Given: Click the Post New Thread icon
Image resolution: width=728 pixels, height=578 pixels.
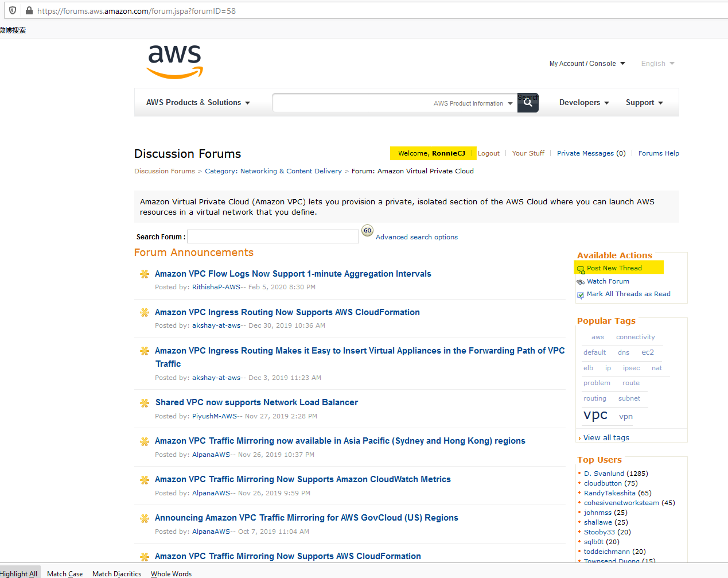Looking at the screenshot, I should [x=581, y=269].
